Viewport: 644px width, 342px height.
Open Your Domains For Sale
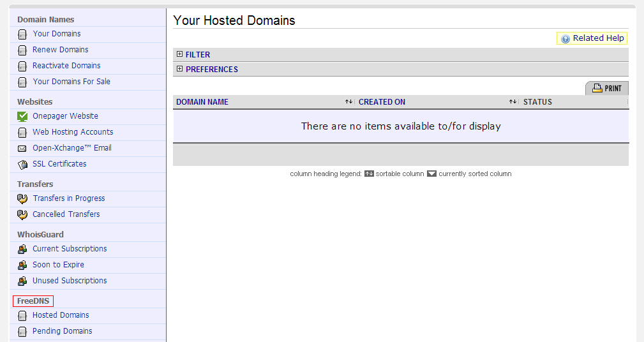click(71, 82)
